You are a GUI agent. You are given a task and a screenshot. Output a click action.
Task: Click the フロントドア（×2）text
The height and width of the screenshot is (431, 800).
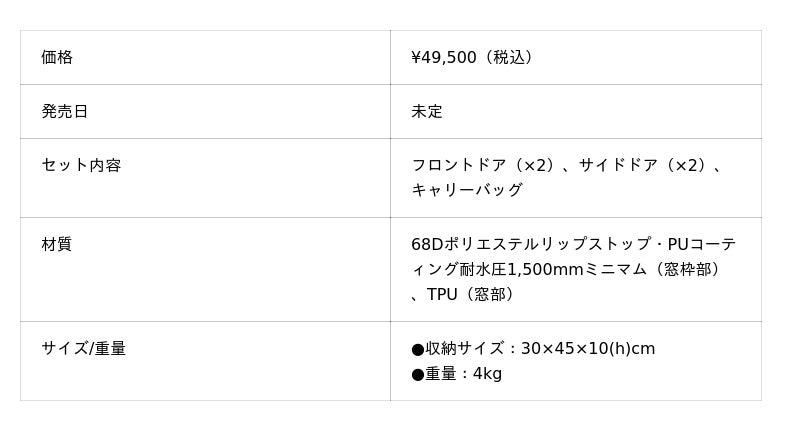coord(485,166)
